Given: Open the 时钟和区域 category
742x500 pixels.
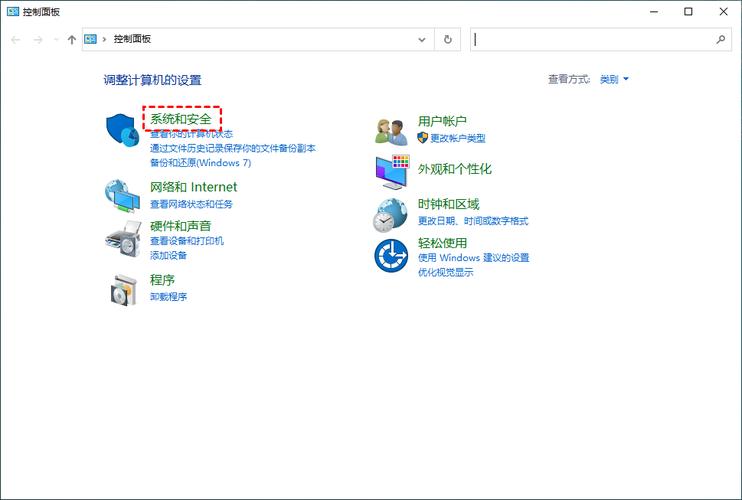Looking at the screenshot, I should pyautogui.click(x=448, y=204).
